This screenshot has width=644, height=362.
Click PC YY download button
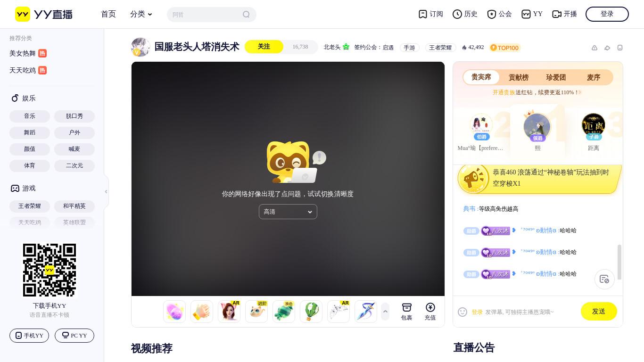[x=74, y=336]
